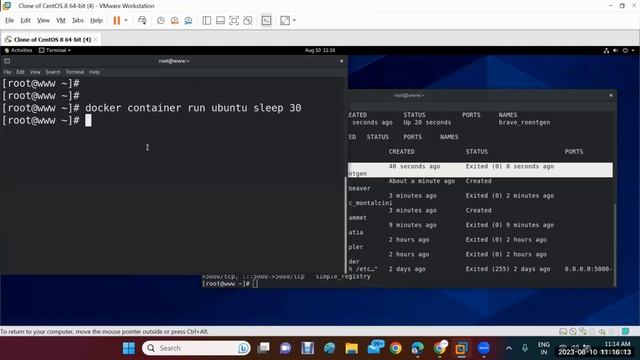
Task: Click 'Exited (255) 2 days ago' status
Action: pos(508,269)
